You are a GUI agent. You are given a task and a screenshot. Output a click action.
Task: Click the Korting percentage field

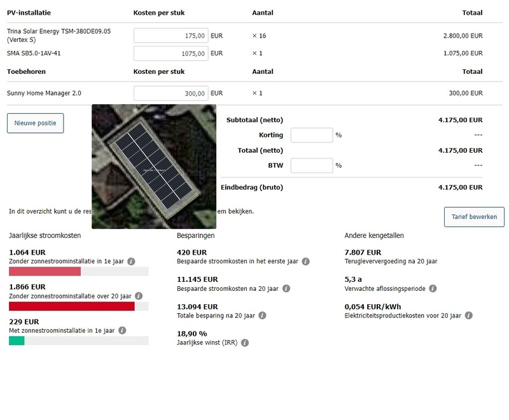[312, 135]
